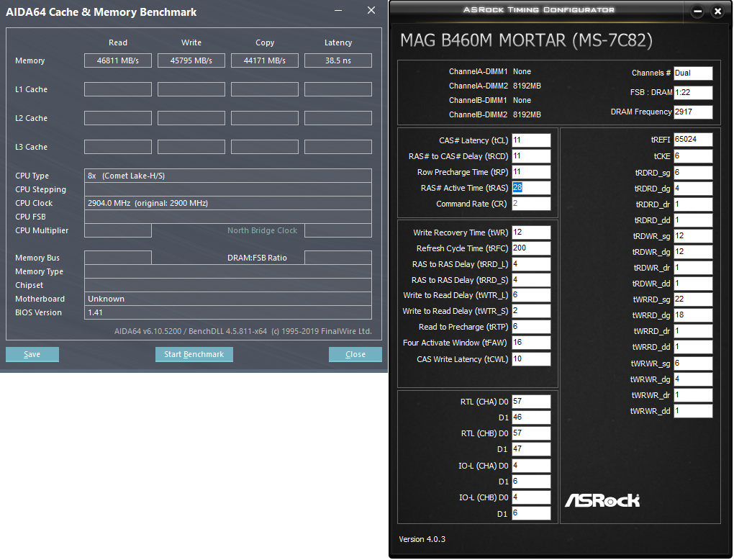The width and height of the screenshot is (734, 560).
Task: Click the tWRWR_sg field
Action: pyautogui.click(x=693, y=363)
